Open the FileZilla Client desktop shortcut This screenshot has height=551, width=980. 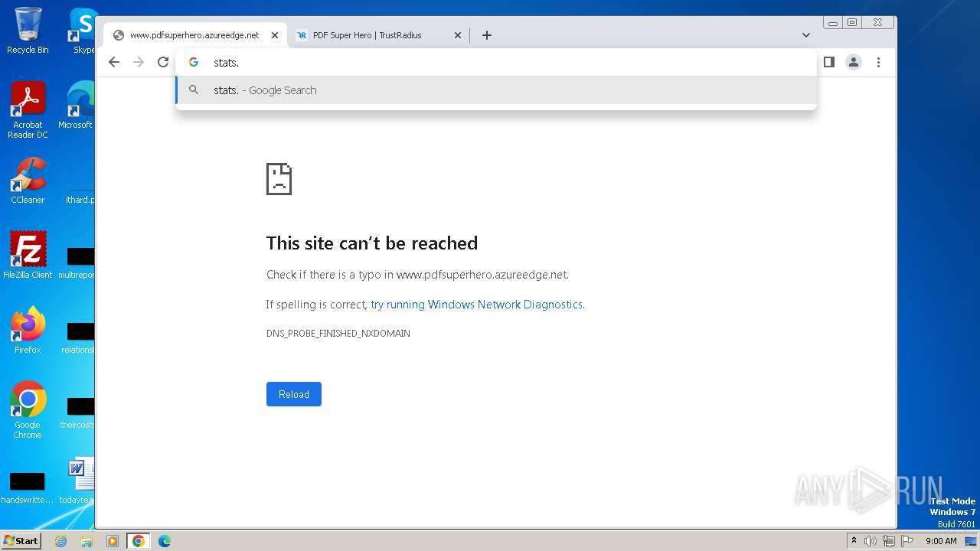28,255
